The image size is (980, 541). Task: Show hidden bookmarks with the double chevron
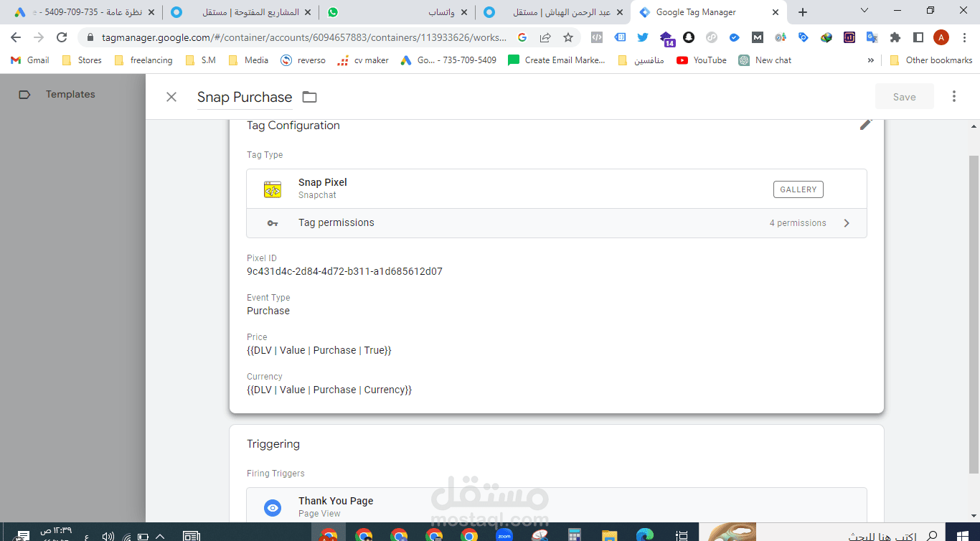click(x=871, y=60)
